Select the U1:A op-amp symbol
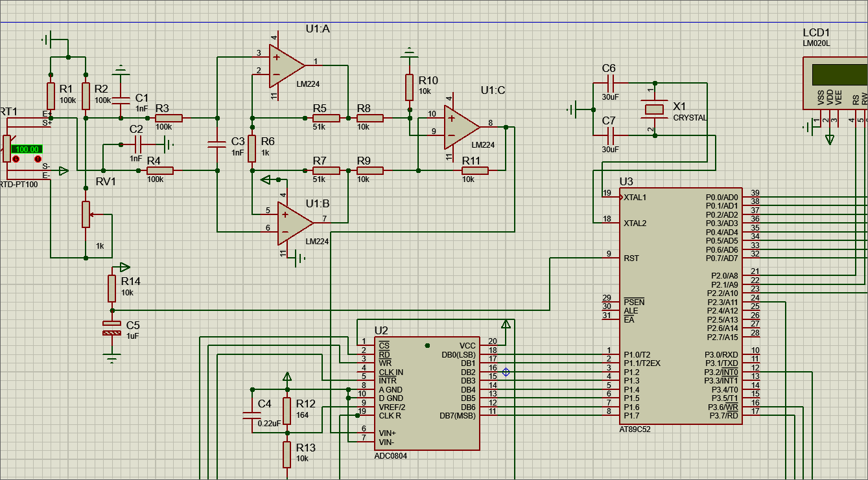868x480 pixels. click(x=286, y=65)
